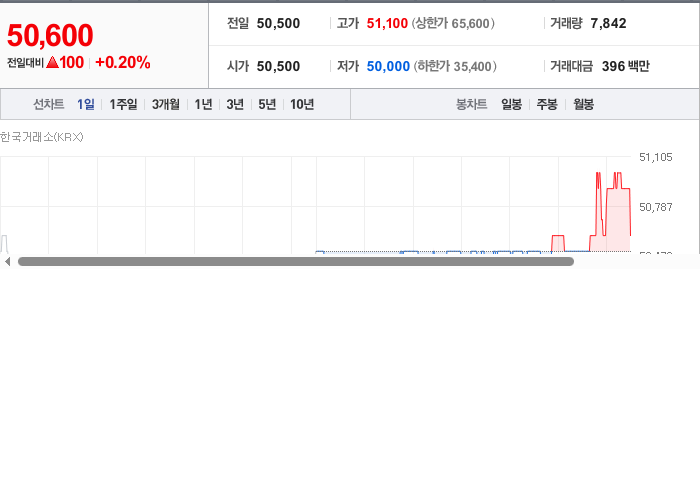Click the 50,787 chart axis label

coord(655,207)
